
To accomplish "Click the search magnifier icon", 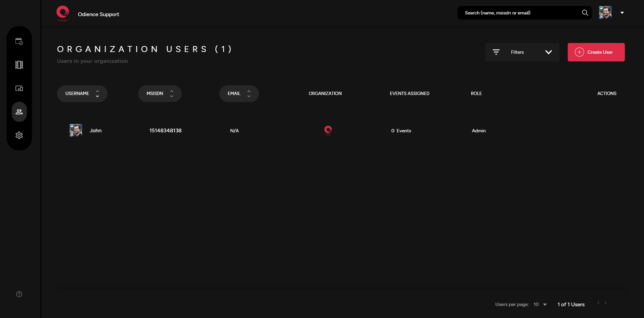I will point(585,13).
